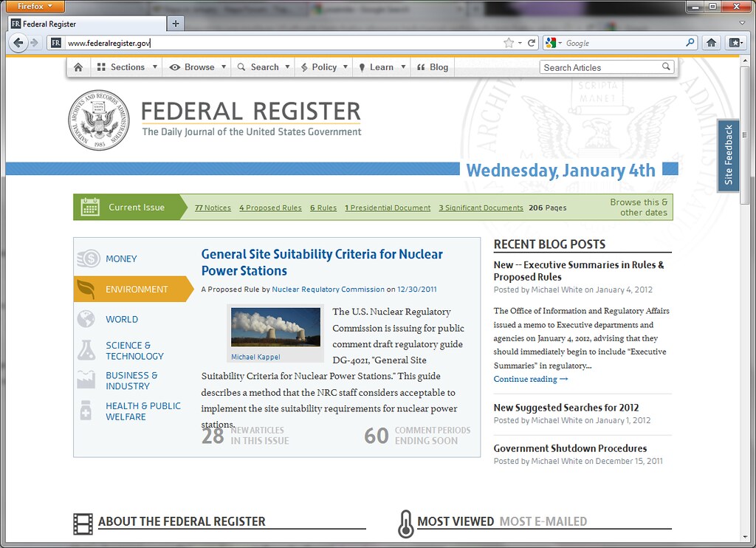The height and width of the screenshot is (548, 756).
Task: Click the World globe icon
Action: click(86, 319)
